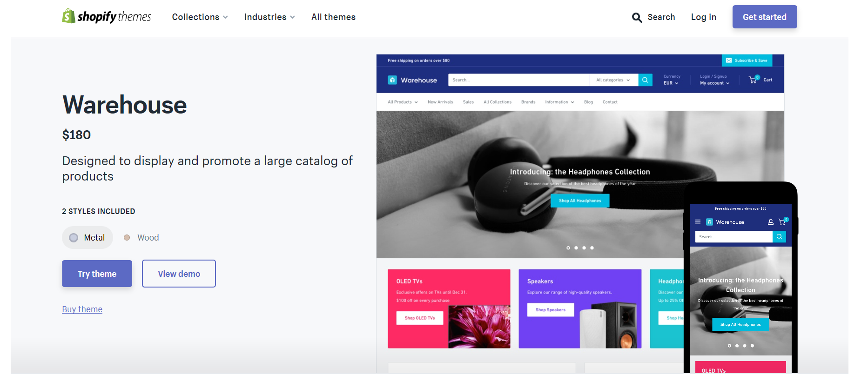Click the Warehouse logo icon in desktop preview
This screenshot has height=375, width=868.
tap(392, 80)
